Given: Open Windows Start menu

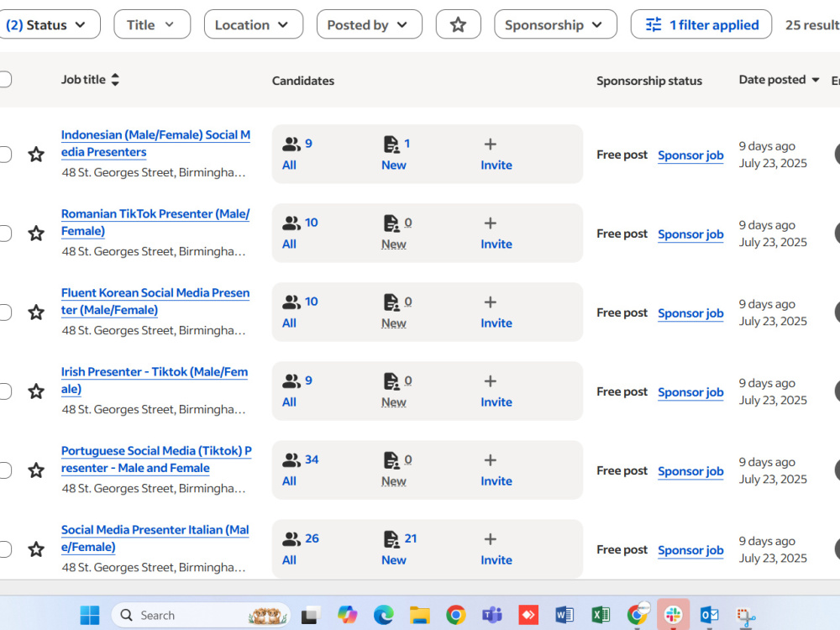Looking at the screenshot, I should 90,615.
